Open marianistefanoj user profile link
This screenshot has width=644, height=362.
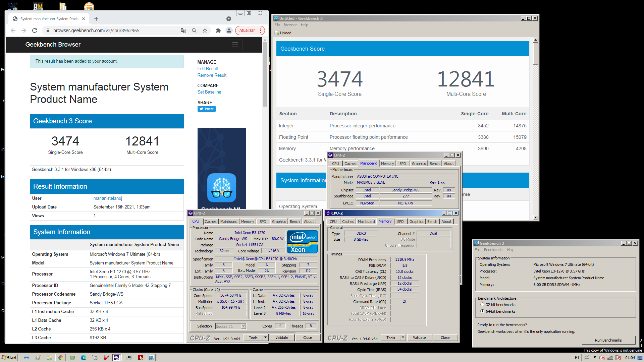108,198
